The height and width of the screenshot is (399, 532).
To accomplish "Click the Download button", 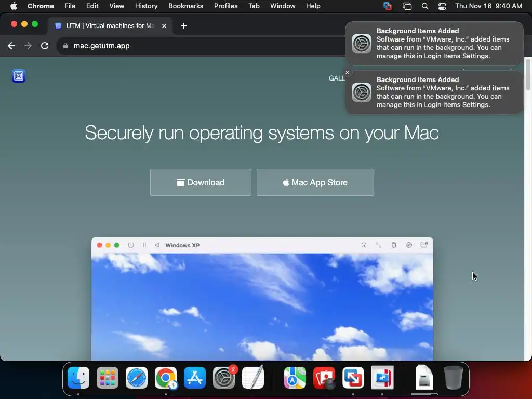I will coord(201,182).
